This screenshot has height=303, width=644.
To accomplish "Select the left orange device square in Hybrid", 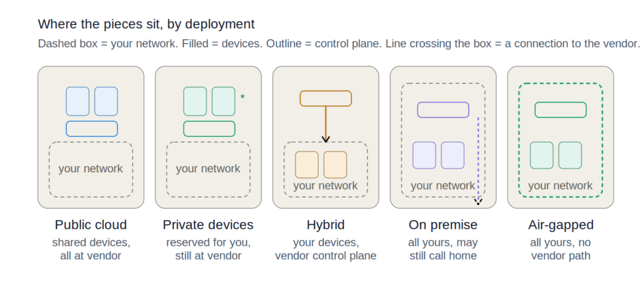I will pos(307,165).
